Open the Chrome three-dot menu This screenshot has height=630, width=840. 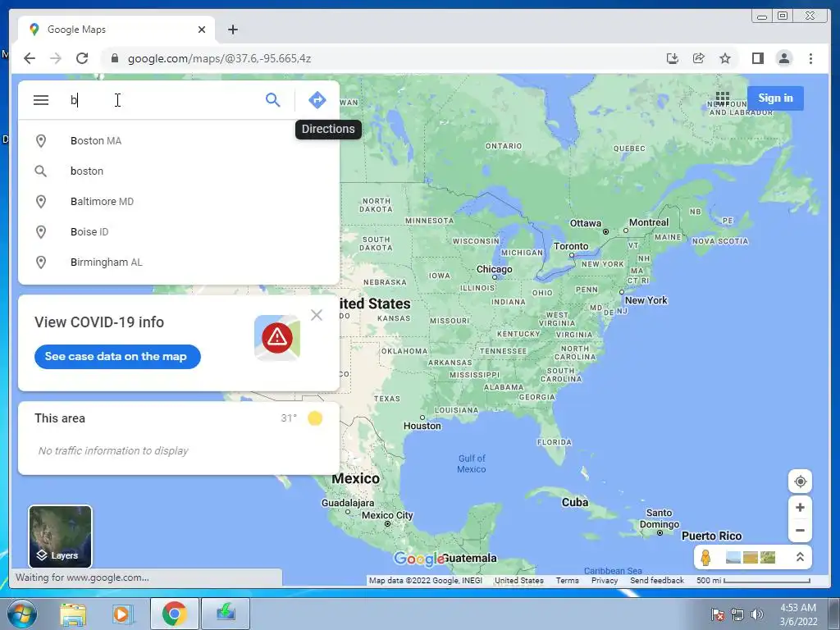click(x=810, y=58)
